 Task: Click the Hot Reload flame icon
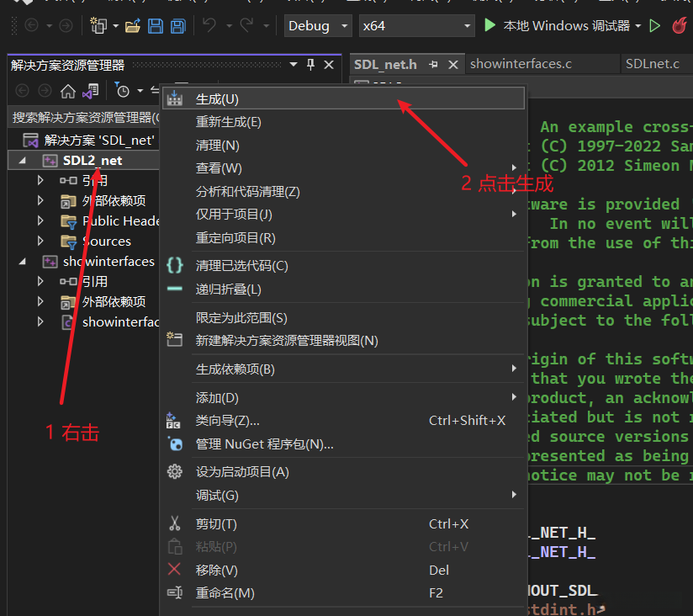point(680,25)
